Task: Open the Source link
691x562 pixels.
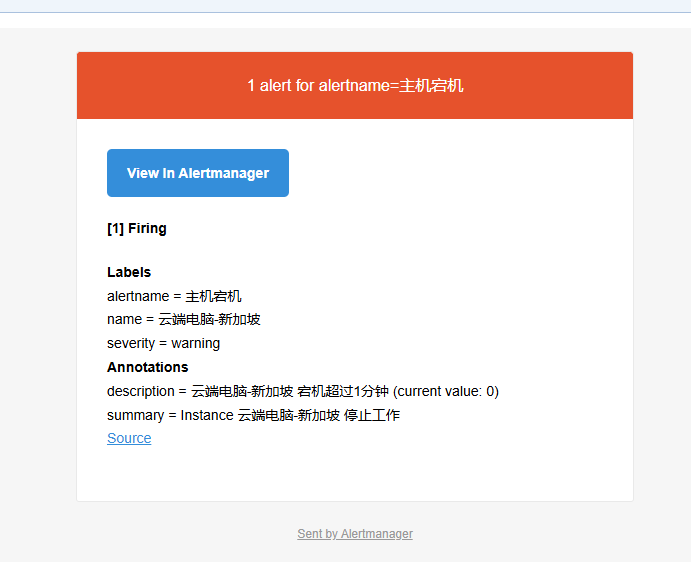Action: (129, 438)
